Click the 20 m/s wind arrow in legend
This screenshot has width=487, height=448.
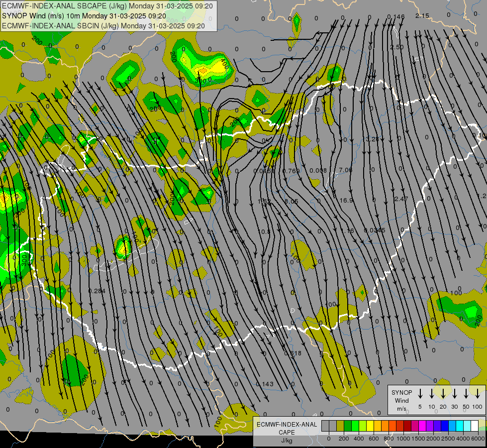tap(443, 394)
